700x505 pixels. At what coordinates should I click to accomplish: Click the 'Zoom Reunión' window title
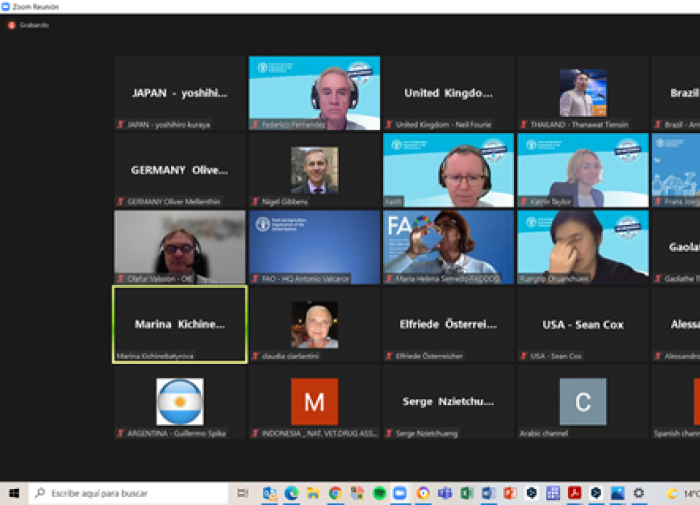(36, 7)
